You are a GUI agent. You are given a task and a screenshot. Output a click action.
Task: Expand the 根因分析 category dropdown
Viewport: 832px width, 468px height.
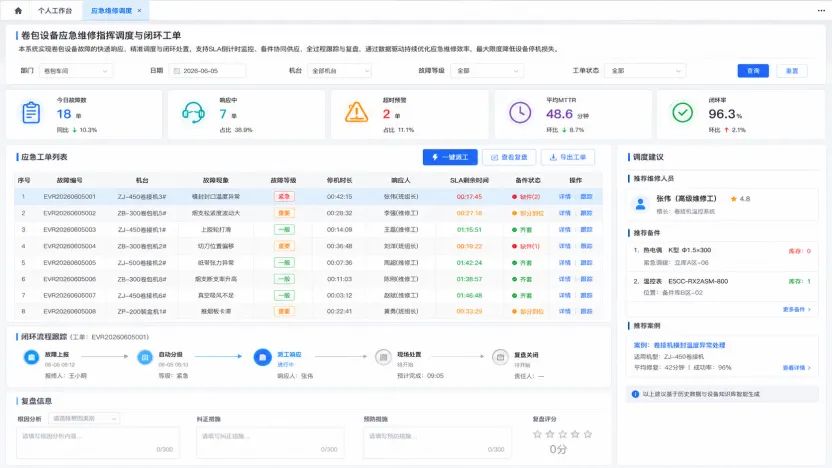[x=84, y=419]
